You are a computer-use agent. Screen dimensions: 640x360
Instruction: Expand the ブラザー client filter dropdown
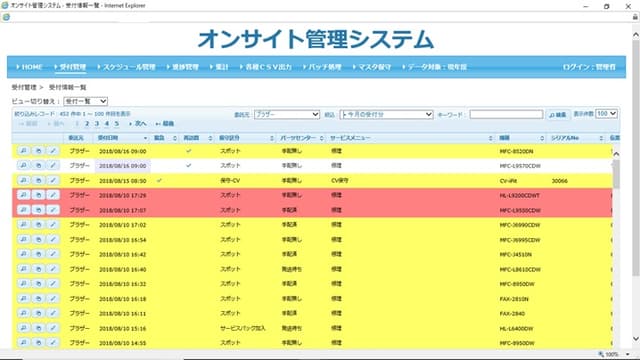tap(287, 115)
